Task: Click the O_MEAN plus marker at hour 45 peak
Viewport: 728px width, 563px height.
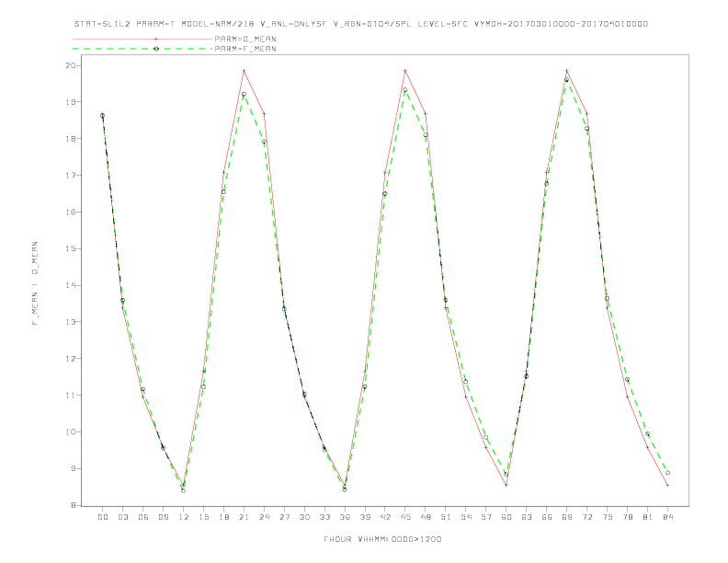Action: pos(405,71)
